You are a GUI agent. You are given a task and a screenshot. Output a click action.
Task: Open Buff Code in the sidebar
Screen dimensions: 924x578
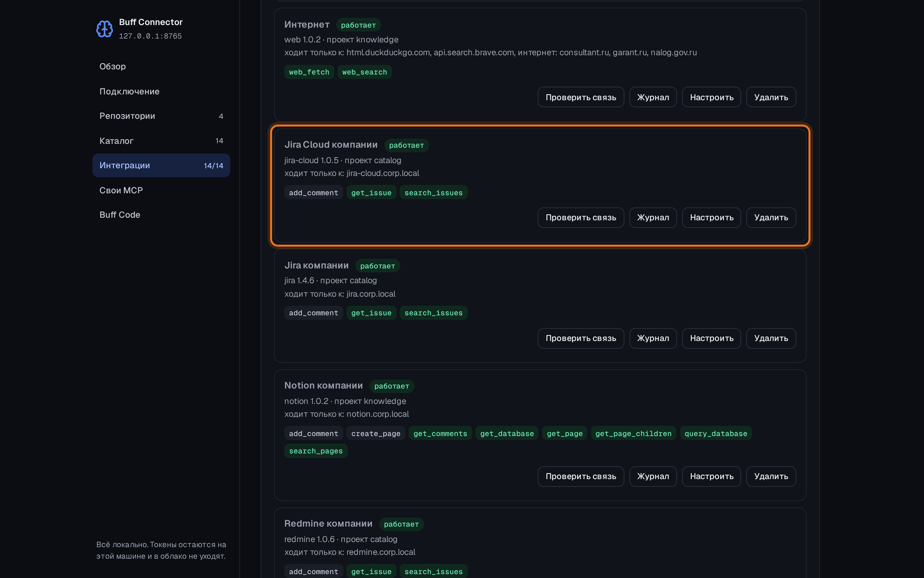pos(161,215)
